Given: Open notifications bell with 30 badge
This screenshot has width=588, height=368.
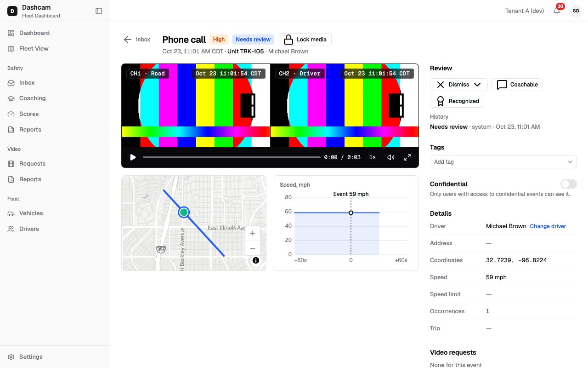Looking at the screenshot, I should pyautogui.click(x=557, y=11).
